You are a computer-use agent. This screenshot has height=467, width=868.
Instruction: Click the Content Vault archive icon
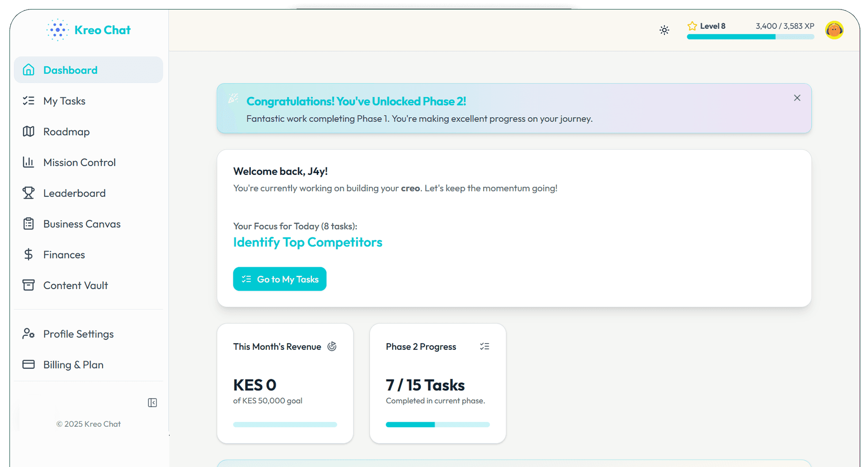pos(28,285)
